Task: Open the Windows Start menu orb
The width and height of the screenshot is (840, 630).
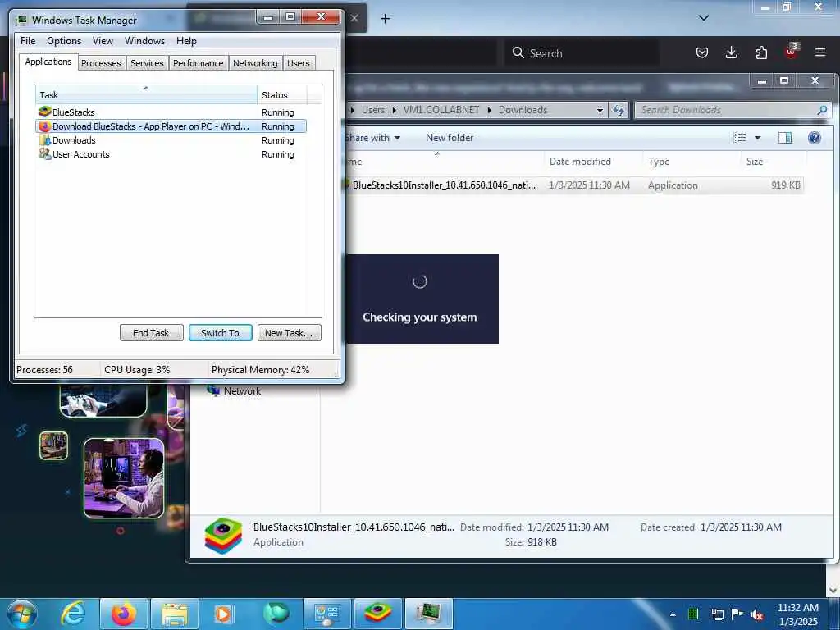Action: click(21, 614)
